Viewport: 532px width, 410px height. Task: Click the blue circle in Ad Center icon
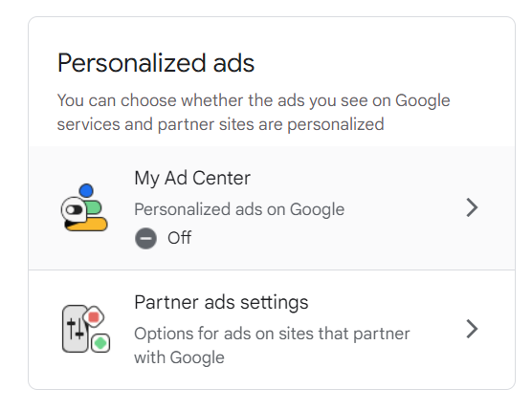(86, 191)
